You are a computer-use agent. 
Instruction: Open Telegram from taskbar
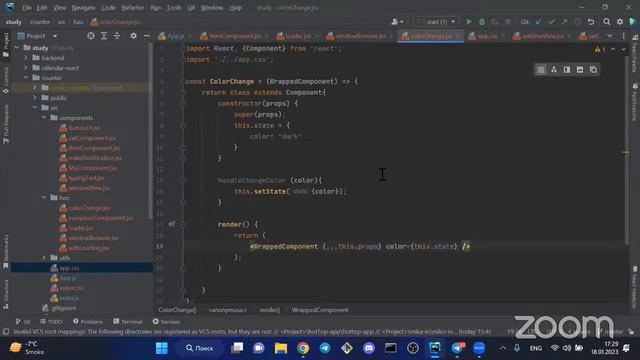pos(325,348)
